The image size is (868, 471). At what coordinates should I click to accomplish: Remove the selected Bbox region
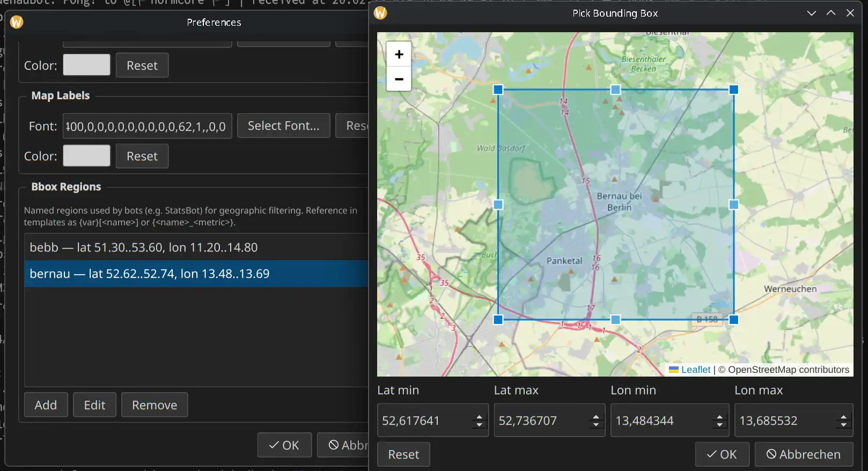click(154, 405)
